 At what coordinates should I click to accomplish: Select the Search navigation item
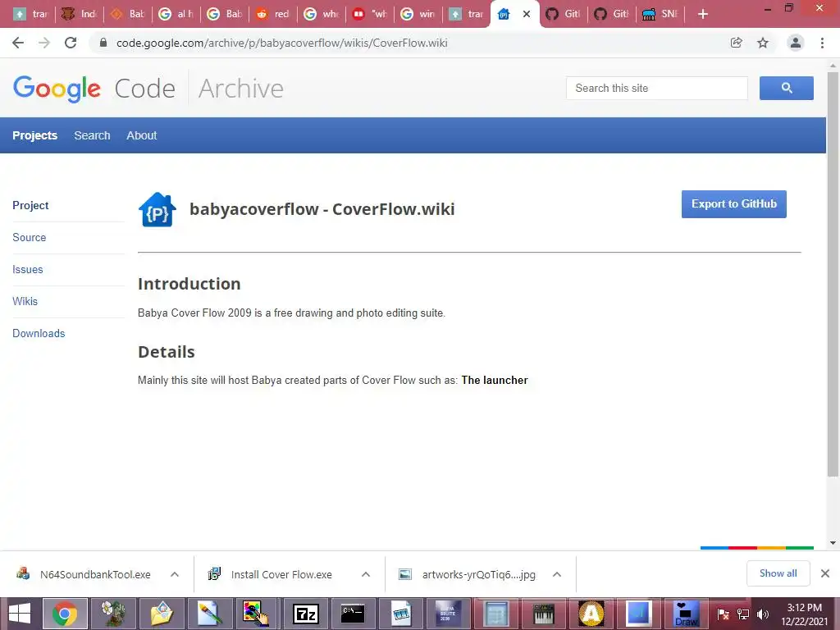click(92, 135)
